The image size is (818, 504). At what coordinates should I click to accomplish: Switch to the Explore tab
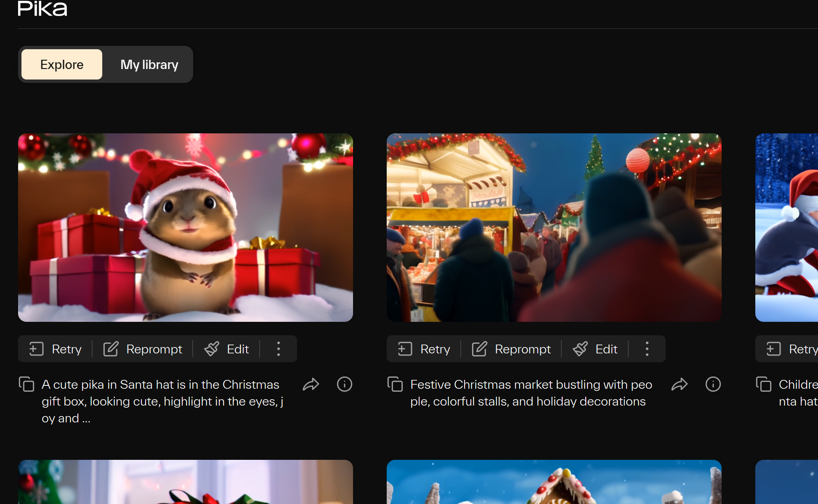tap(61, 64)
